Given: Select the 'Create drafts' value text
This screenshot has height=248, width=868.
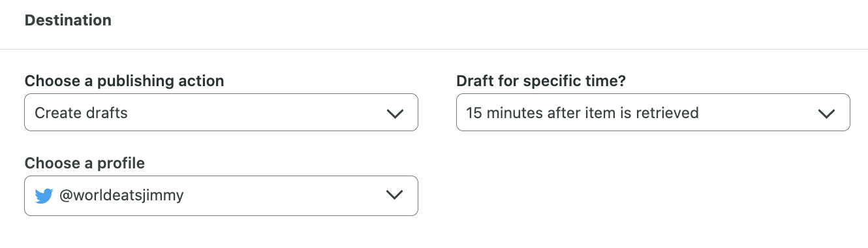Looking at the screenshot, I should (x=81, y=113).
